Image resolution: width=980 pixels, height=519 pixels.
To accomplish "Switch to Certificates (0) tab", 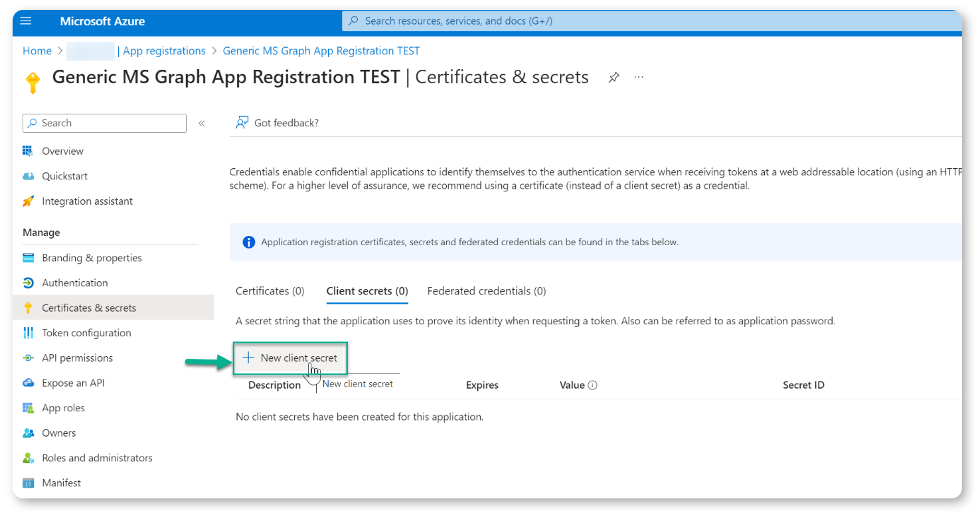I will point(270,291).
